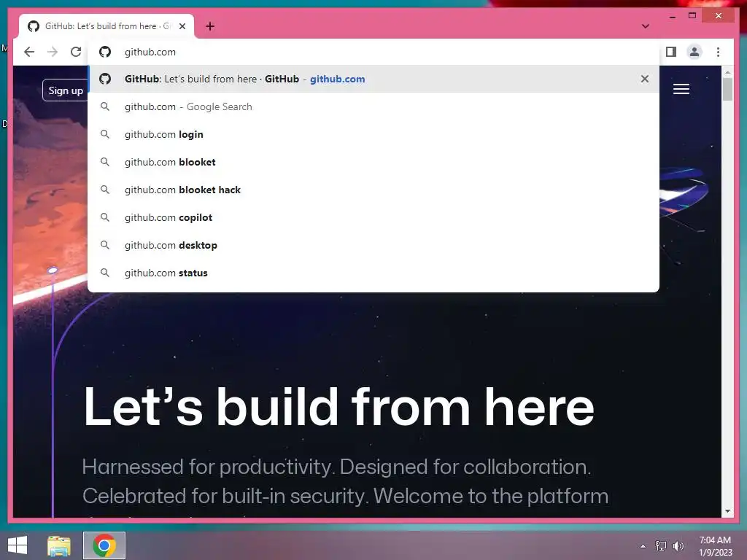Image resolution: width=747 pixels, height=560 pixels.
Task: Choose 'github.com desktop' suggestion
Action: (373, 245)
